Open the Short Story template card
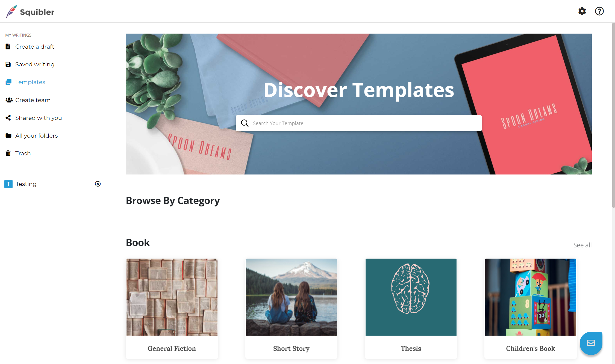This screenshot has height=364, width=615. (x=291, y=309)
